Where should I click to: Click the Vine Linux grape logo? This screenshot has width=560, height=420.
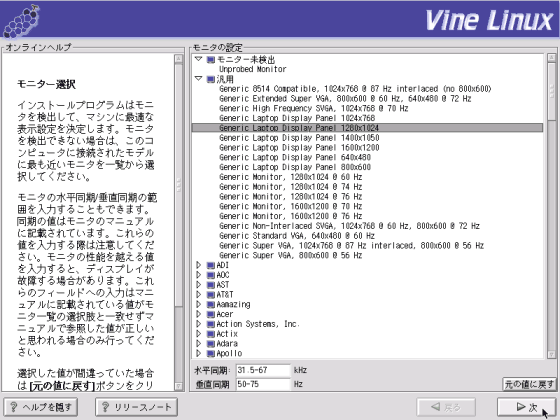(21, 21)
